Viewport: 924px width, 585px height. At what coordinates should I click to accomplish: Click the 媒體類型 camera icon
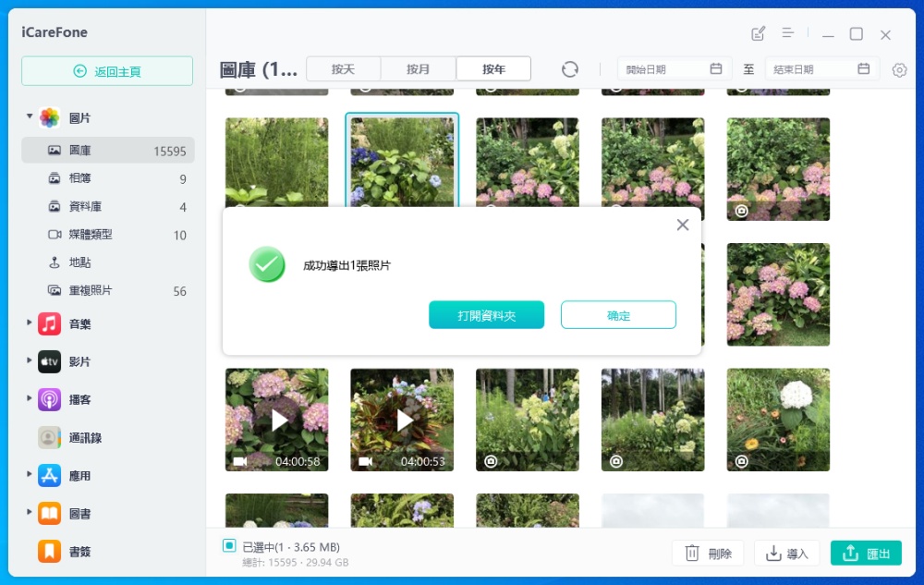click(55, 235)
